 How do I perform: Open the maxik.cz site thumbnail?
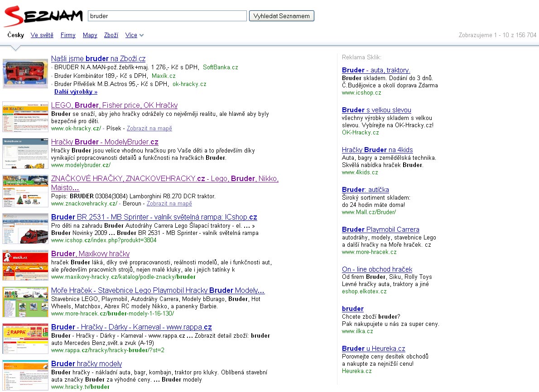[25, 265]
